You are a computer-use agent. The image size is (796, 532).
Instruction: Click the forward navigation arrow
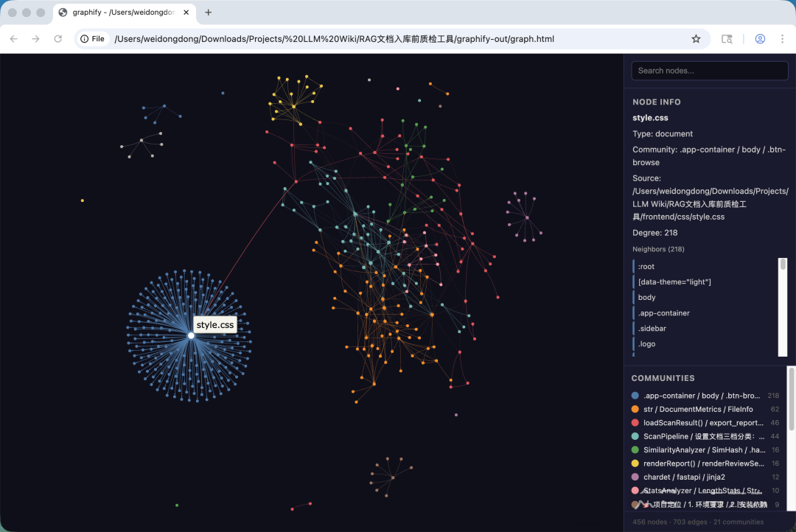point(35,39)
